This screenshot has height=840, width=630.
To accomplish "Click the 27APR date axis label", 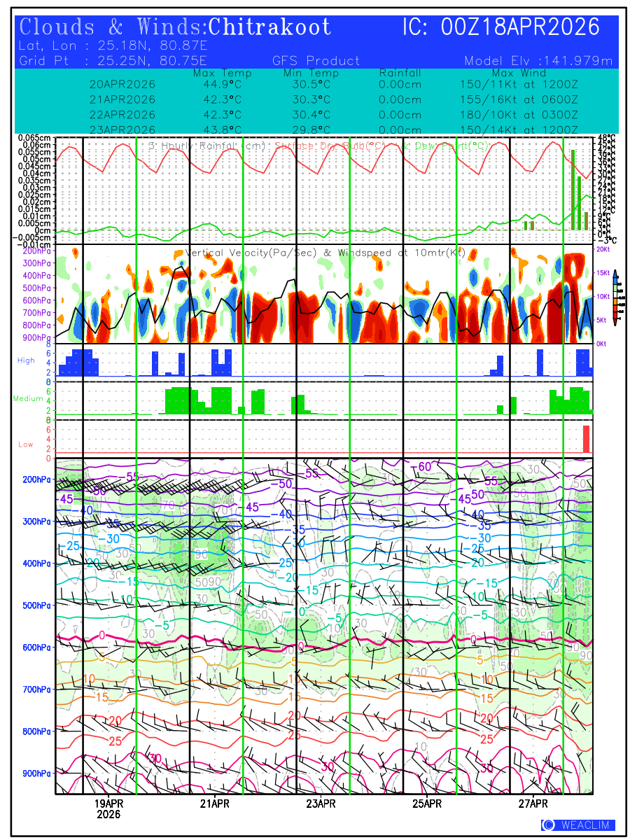I will [533, 803].
